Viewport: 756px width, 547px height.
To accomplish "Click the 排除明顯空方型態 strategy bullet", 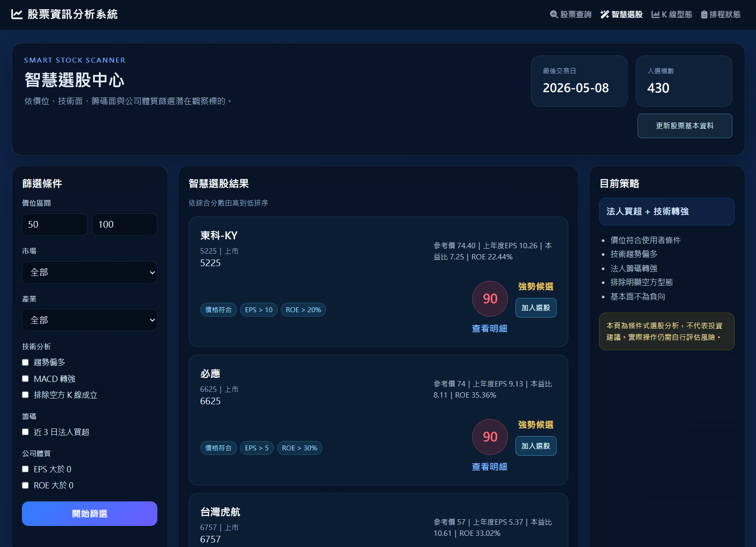I will pyautogui.click(x=642, y=282).
